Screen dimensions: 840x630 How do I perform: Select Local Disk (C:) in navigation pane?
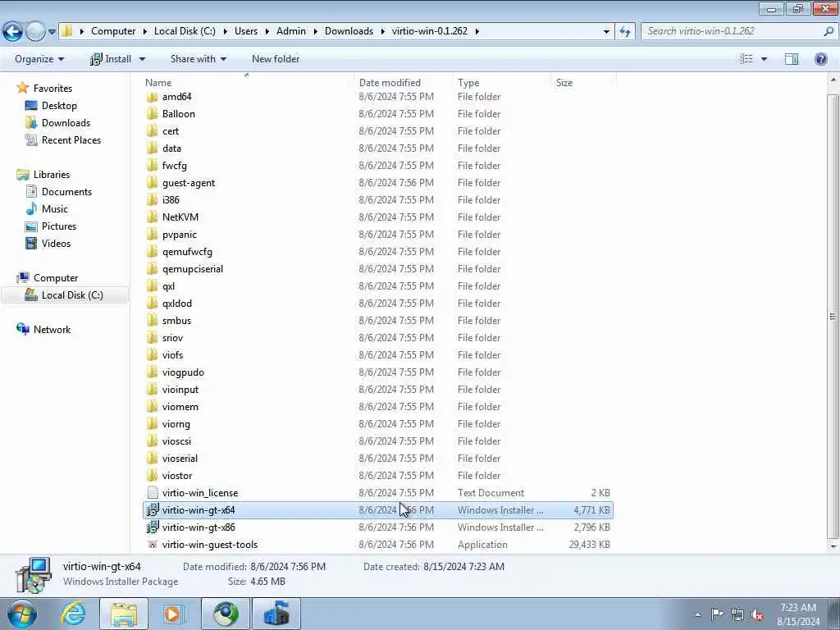pyautogui.click(x=66, y=295)
